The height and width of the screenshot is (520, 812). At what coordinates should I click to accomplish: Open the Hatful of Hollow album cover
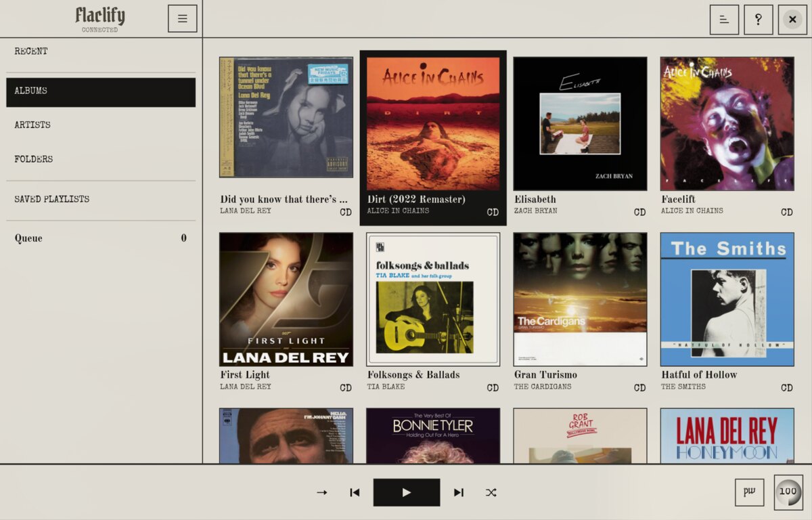[727, 299]
